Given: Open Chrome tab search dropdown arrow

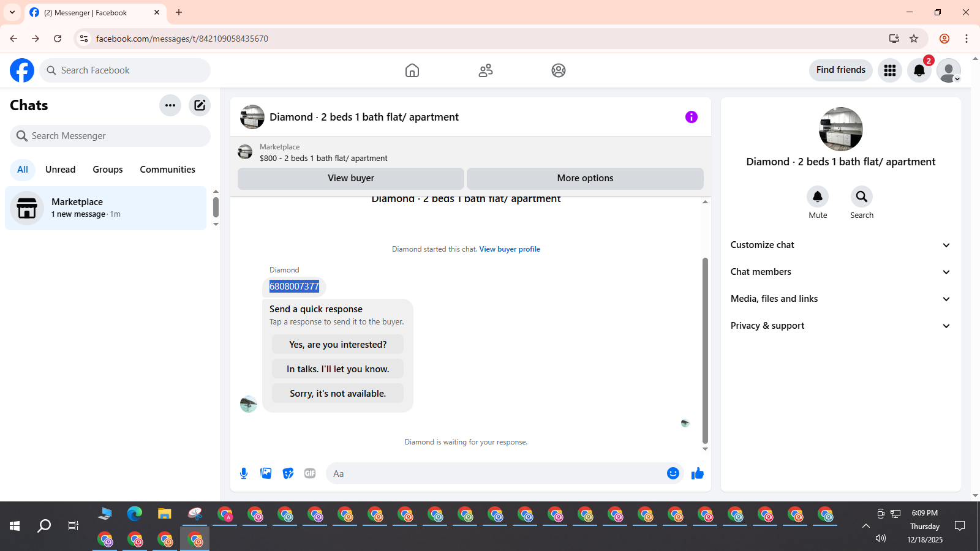Looking at the screenshot, I should pyautogui.click(x=12, y=12).
